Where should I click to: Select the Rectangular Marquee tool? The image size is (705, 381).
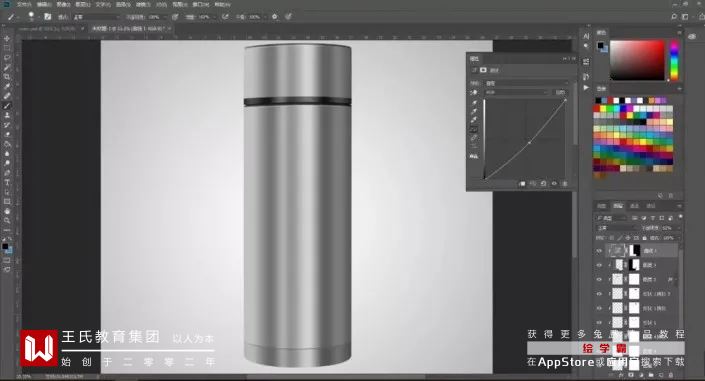7,48
